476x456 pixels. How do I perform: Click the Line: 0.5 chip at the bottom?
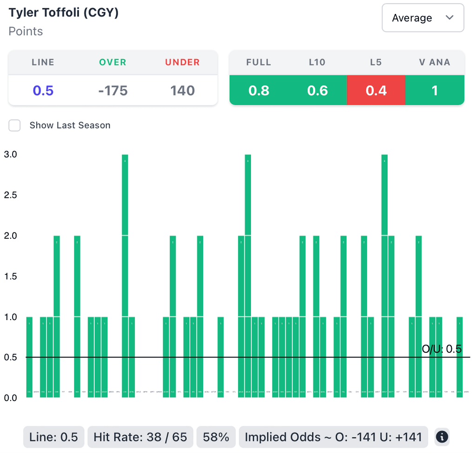(53, 437)
